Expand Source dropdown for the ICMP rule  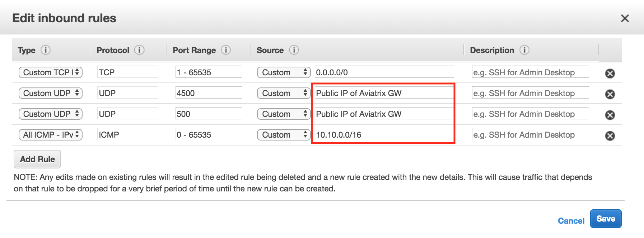coord(284,135)
